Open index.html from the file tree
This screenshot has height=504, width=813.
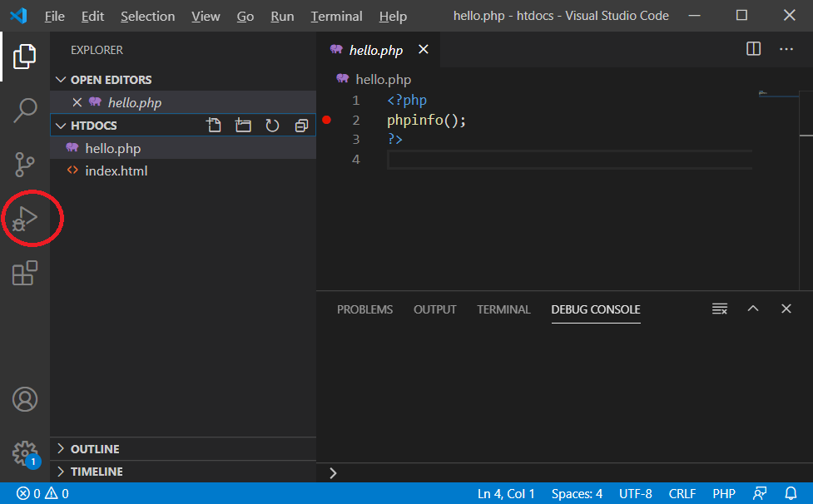pos(116,171)
